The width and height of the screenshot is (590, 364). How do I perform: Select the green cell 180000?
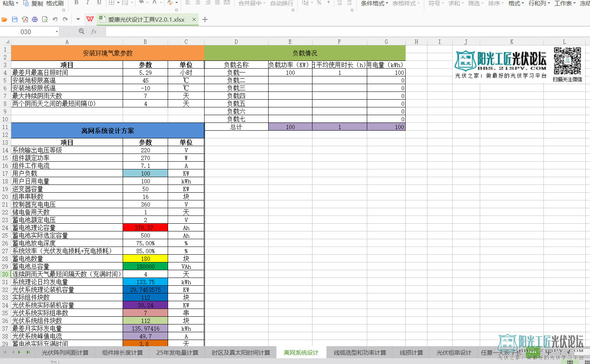(145, 266)
